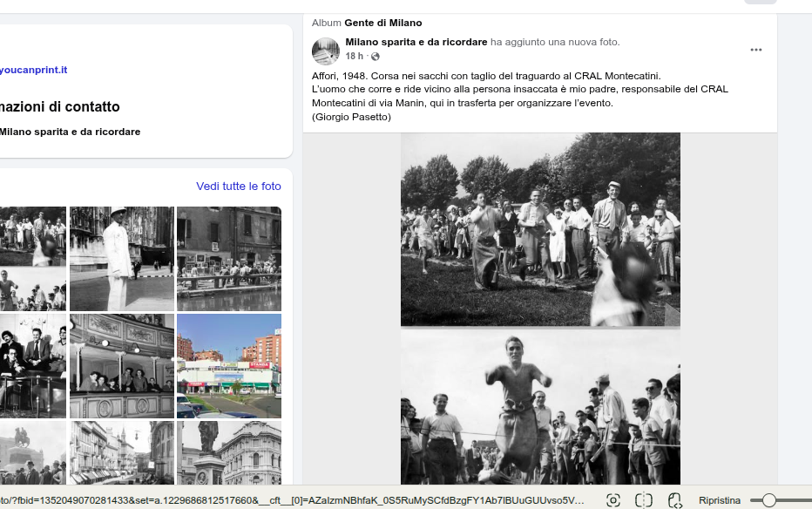Open thumbnail of man in white suit
Screen dimensions: 812x509
click(121, 259)
